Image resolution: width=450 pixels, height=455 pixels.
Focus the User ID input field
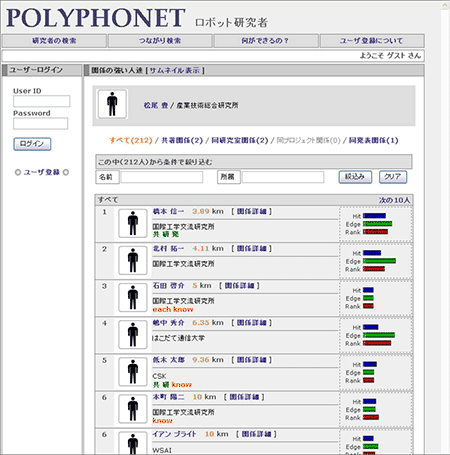pyautogui.click(x=42, y=101)
